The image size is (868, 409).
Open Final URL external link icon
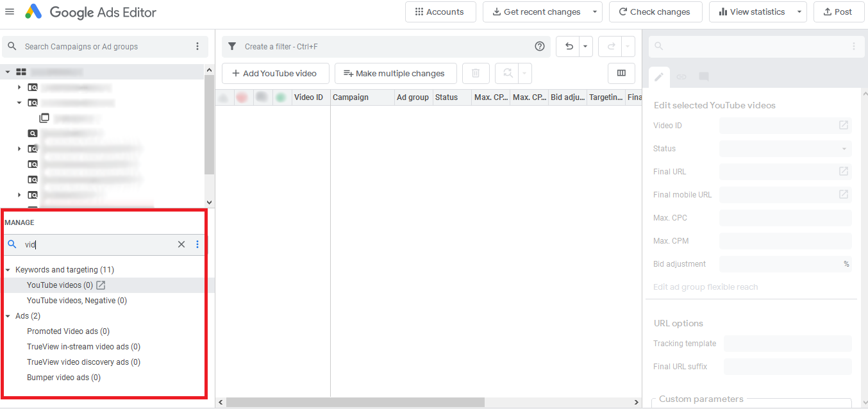coord(844,172)
